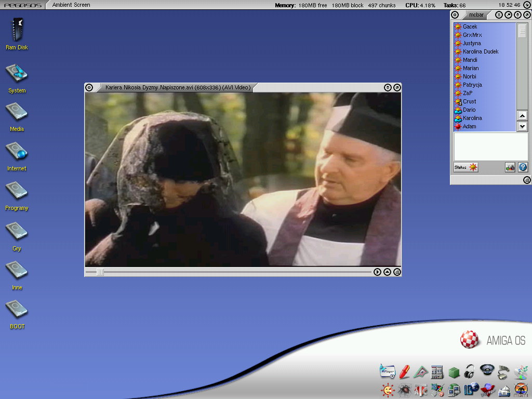
Task: Launch the sun messenger icon in dock
Action: point(388,390)
